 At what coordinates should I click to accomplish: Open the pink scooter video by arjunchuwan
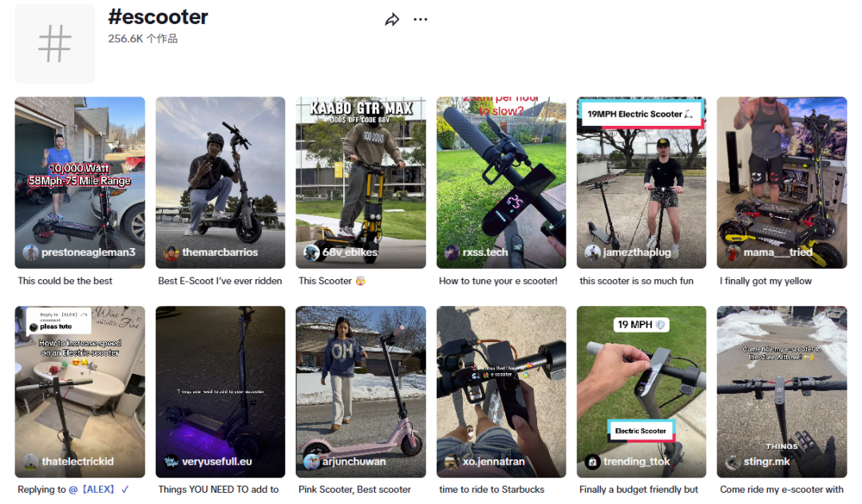pos(361,392)
